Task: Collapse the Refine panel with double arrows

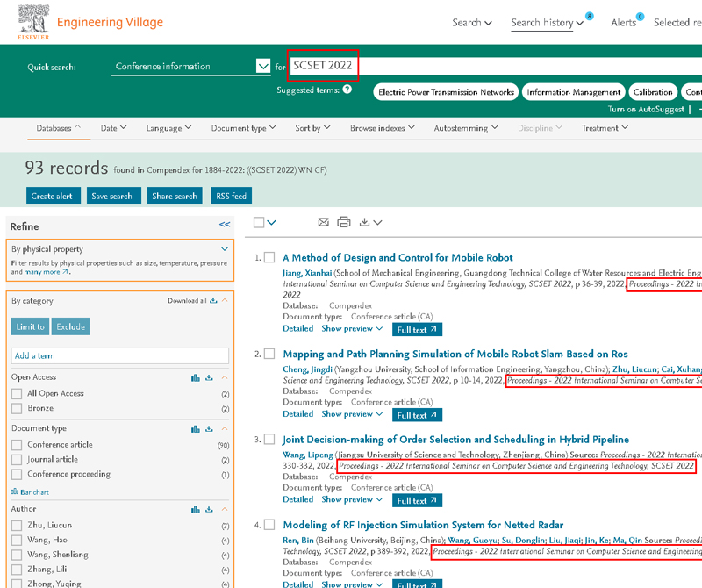Action: [225, 225]
